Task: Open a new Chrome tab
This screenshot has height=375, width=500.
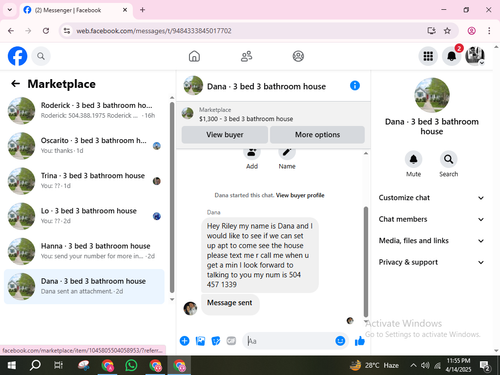Action: pos(142,10)
